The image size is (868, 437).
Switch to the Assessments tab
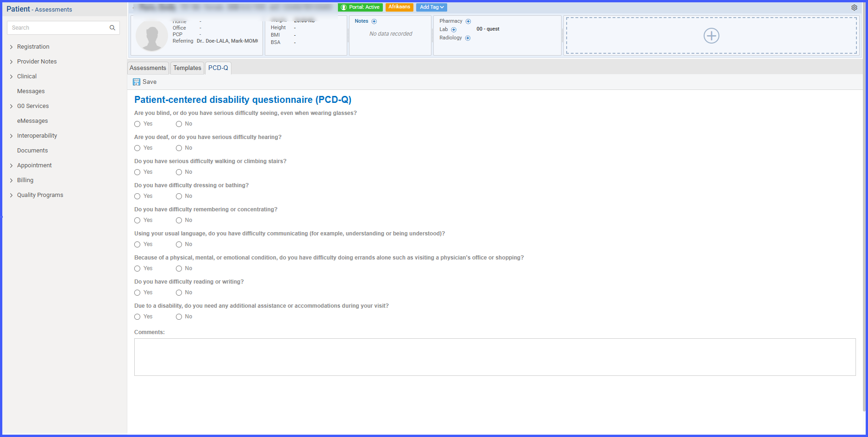(x=148, y=68)
